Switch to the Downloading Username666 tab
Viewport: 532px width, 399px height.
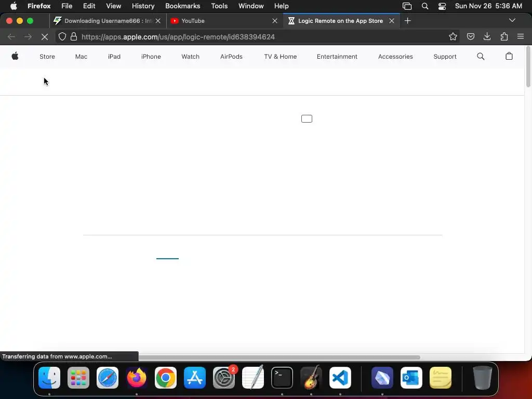[107, 21]
